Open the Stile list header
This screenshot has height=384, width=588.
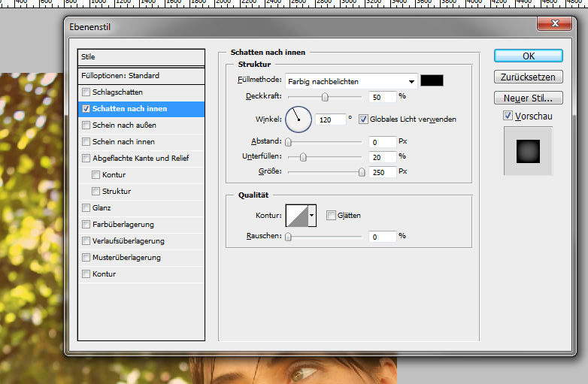pos(141,57)
